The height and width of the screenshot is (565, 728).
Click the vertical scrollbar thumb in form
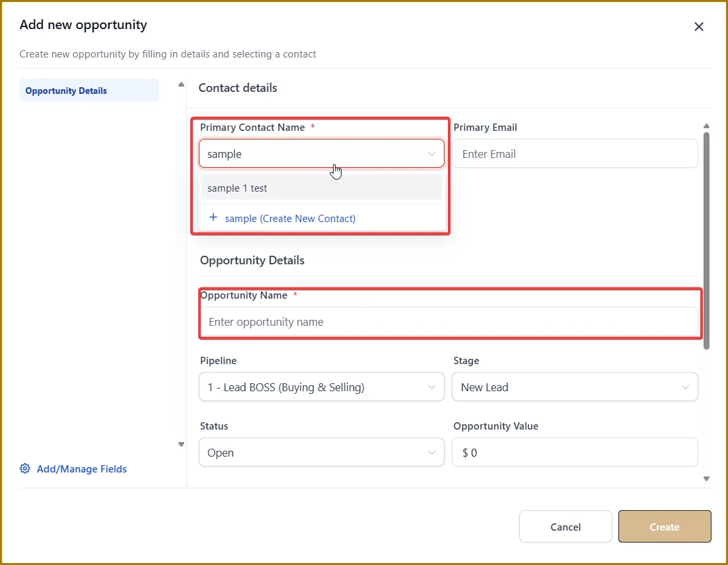(706, 239)
